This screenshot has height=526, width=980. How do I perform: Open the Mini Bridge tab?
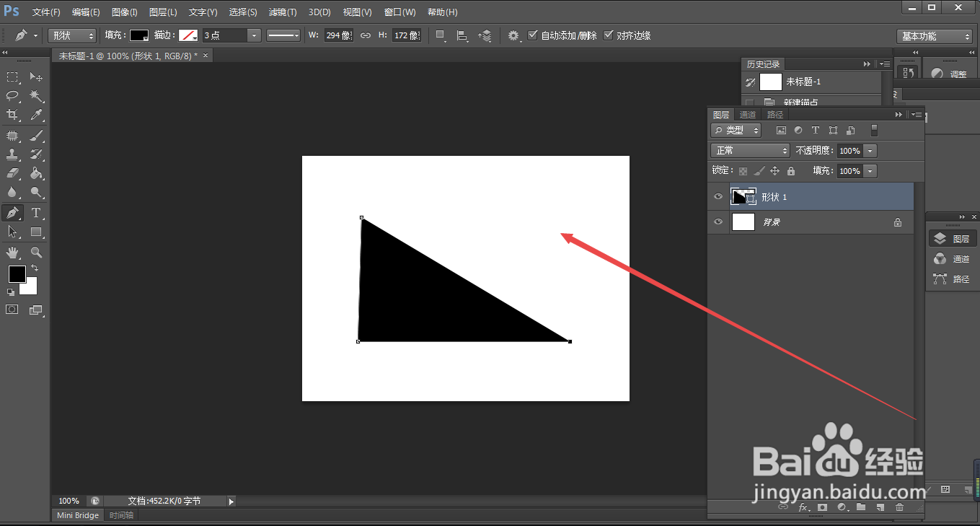click(78, 515)
